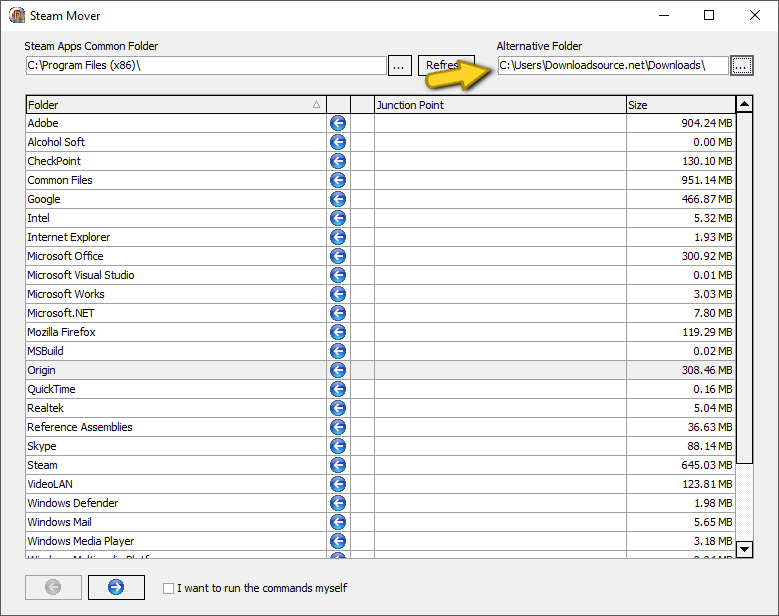Click the 308.46 MB size value
The image size is (779, 616).
pos(706,370)
